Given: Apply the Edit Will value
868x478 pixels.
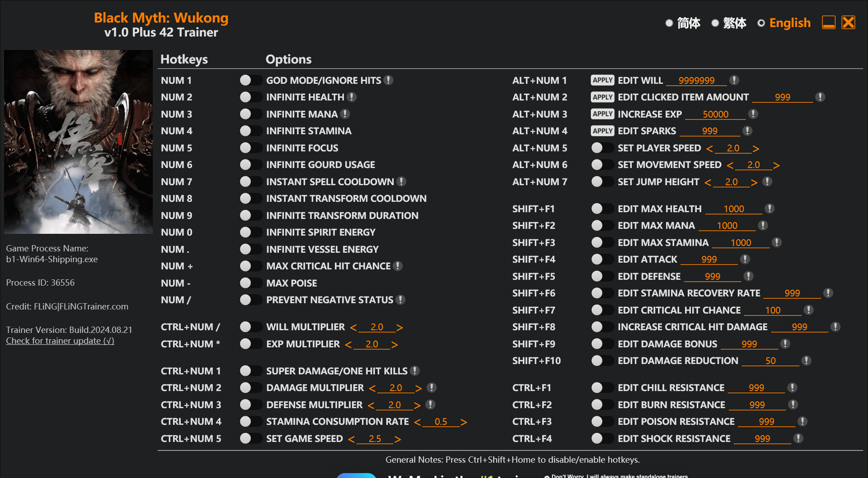Looking at the screenshot, I should 603,80.
